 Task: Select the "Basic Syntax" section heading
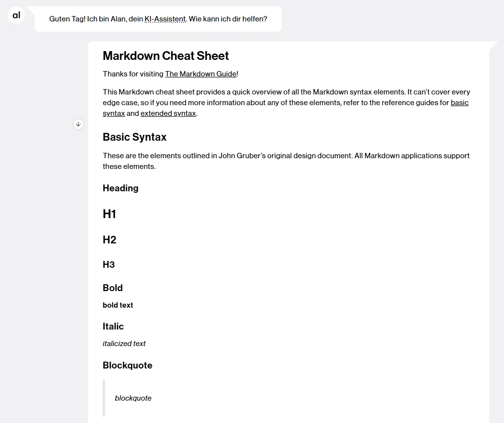134,137
